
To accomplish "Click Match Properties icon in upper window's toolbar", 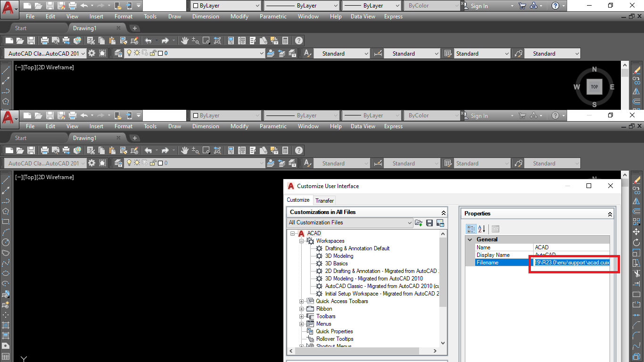I will (x=123, y=41).
